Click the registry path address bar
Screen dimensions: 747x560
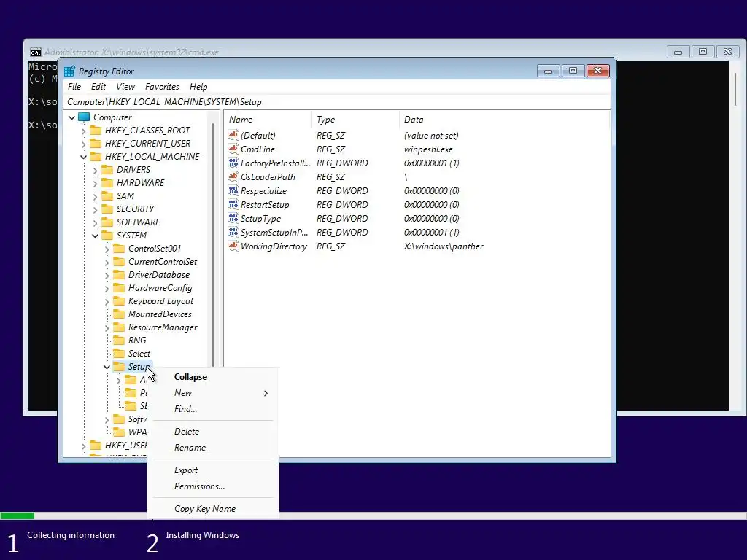pos(337,102)
